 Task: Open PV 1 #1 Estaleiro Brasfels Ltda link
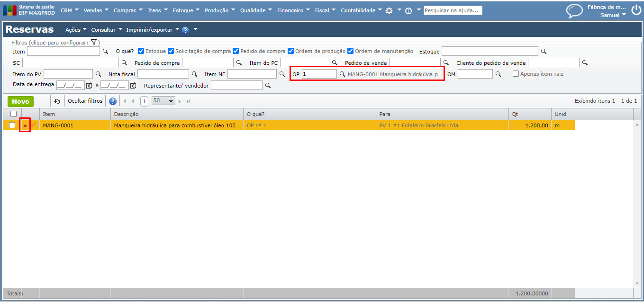[x=419, y=125]
